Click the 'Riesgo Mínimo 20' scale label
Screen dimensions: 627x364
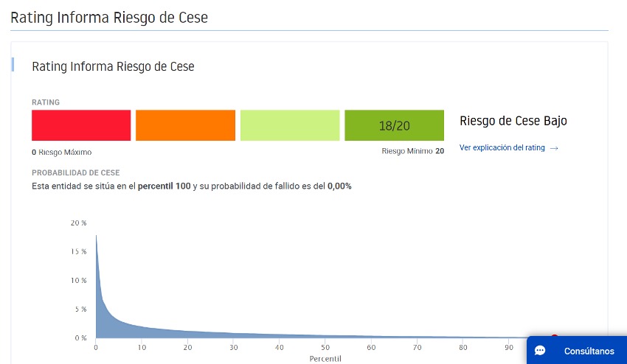(412, 151)
